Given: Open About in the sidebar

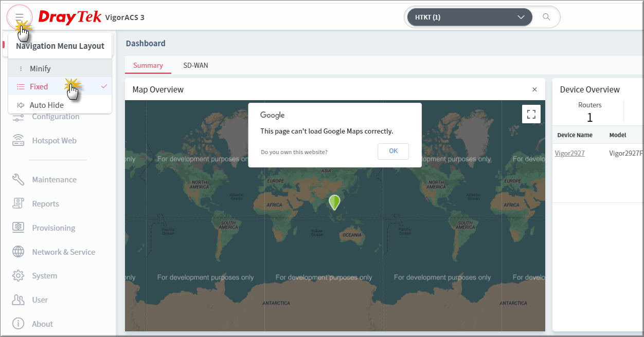Looking at the screenshot, I should click(x=42, y=324).
